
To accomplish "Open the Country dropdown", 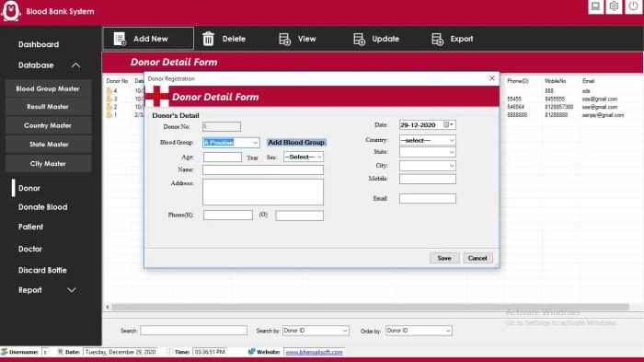I will pyautogui.click(x=452, y=140).
